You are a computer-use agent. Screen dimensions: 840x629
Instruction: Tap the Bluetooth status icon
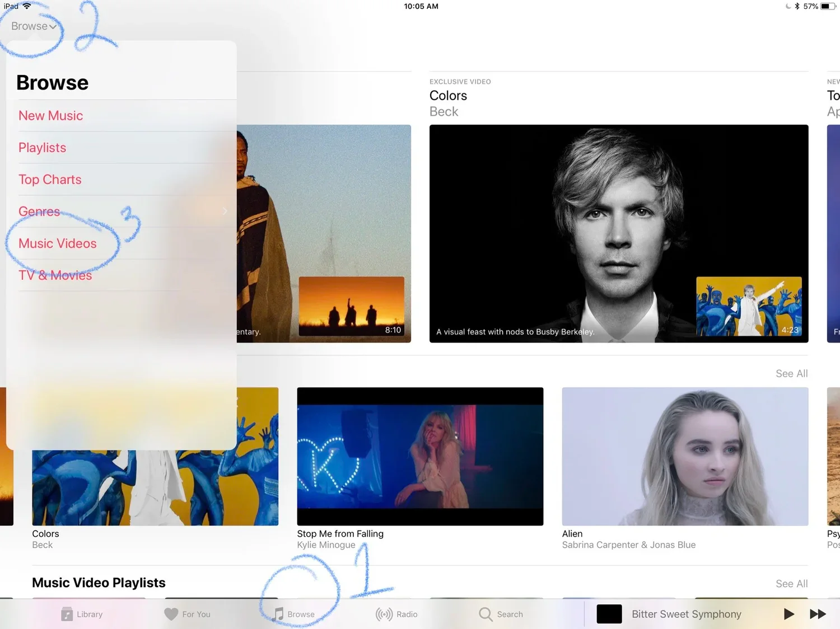(797, 6)
